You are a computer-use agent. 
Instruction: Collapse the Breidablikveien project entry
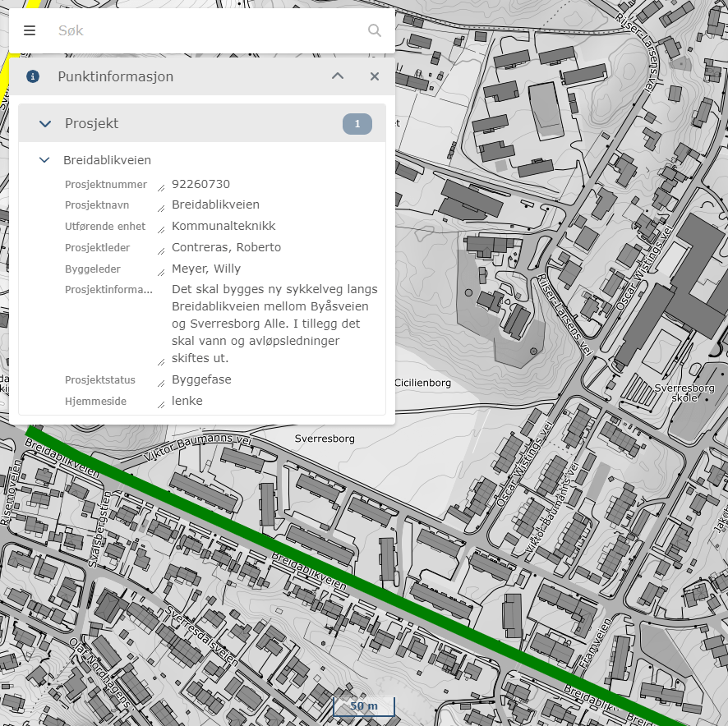(45, 160)
